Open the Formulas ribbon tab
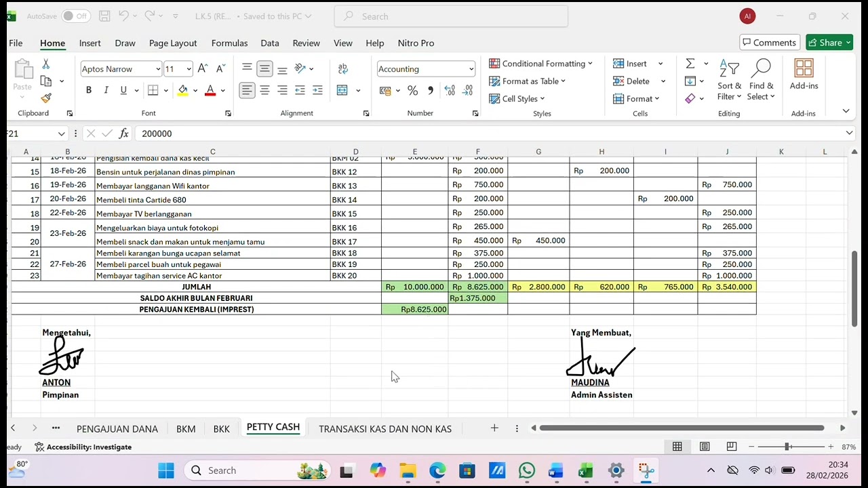Screen dimensions: 868x488 tap(229, 43)
